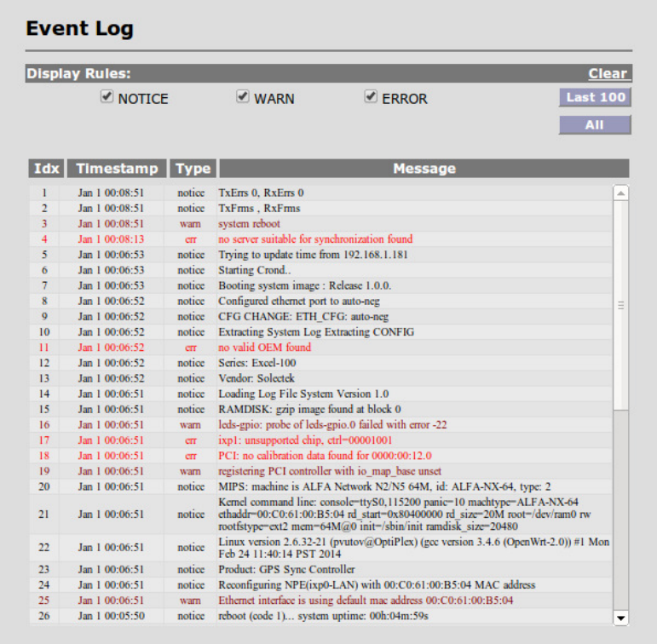657x644 pixels.
Task: Click index number 1
Action: point(44,193)
